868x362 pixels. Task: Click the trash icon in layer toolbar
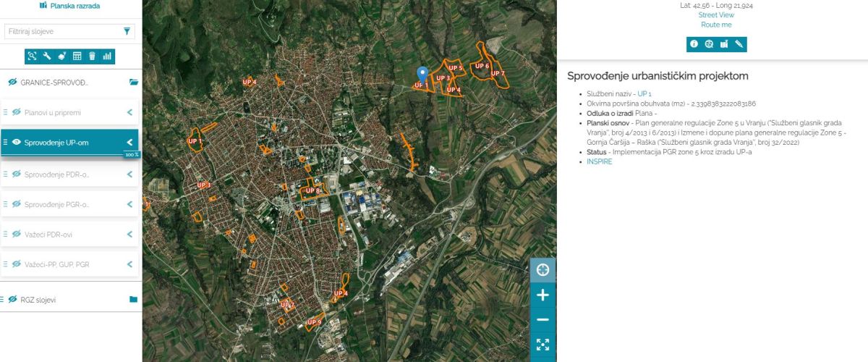(92, 56)
